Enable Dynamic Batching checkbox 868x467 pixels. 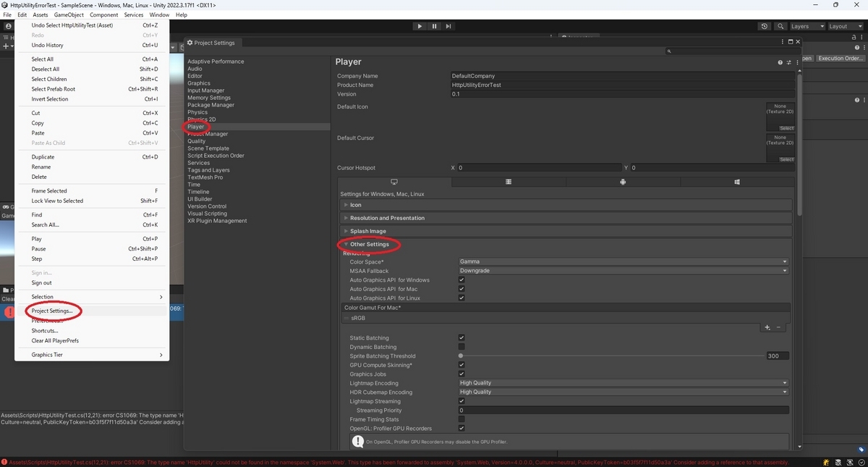461,347
